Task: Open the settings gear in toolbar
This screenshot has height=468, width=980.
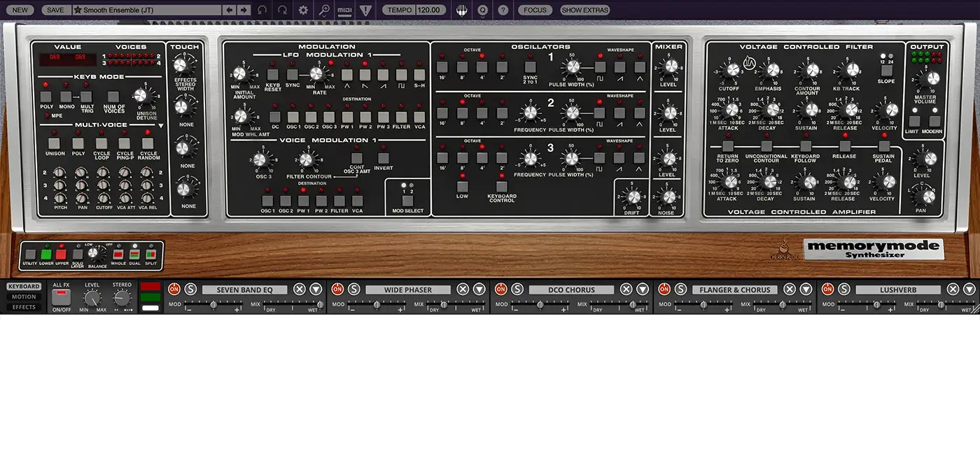Action: [303, 10]
